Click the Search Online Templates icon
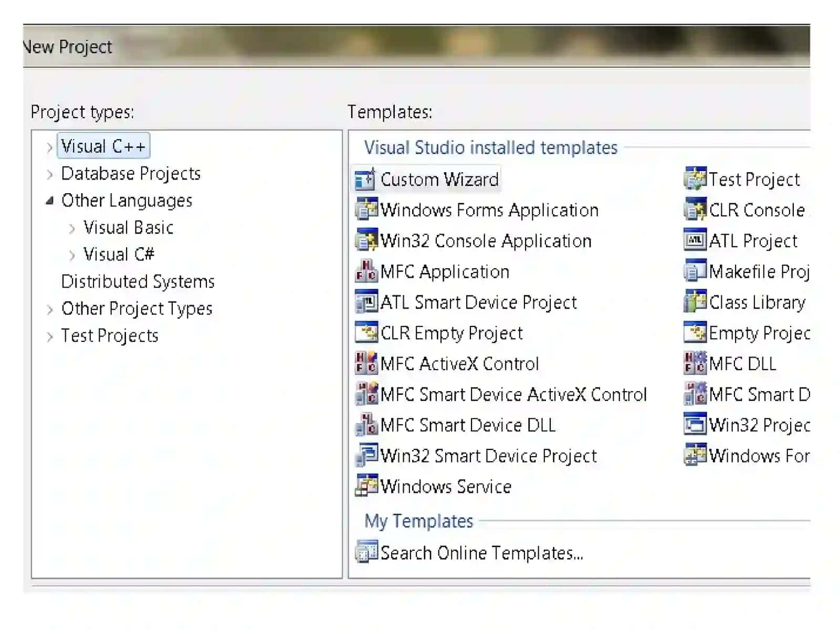This screenshot has height=630, width=840. 366,552
